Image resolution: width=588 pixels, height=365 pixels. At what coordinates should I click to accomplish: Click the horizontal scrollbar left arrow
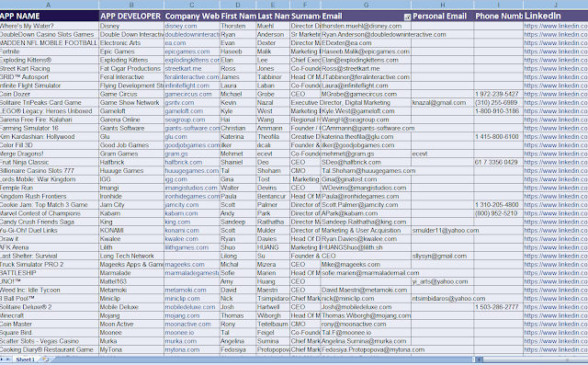click(x=480, y=359)
